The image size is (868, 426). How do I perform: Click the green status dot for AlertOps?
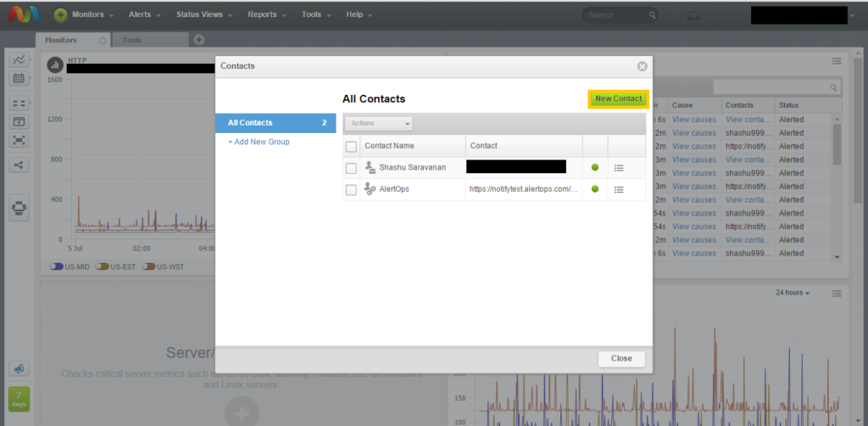595,189
